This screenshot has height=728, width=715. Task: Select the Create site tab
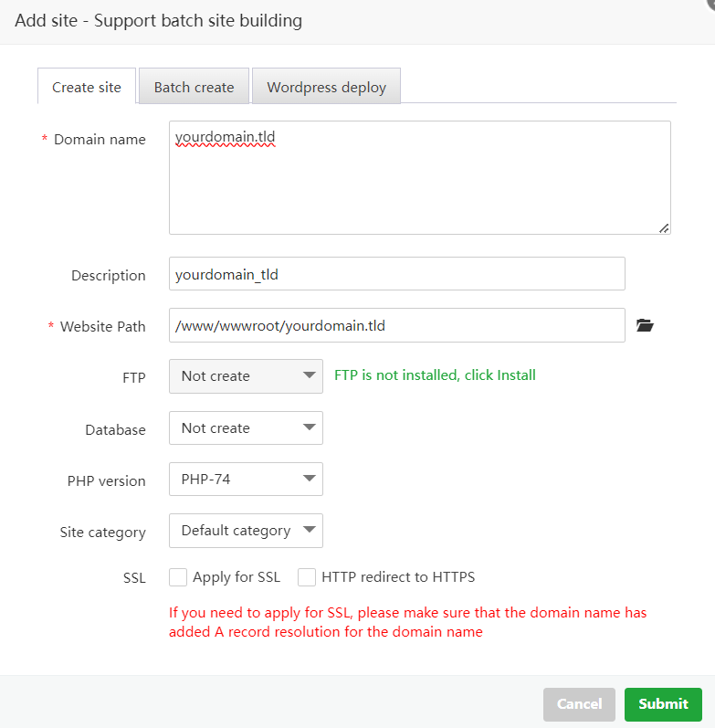click(x=87, y=88)
